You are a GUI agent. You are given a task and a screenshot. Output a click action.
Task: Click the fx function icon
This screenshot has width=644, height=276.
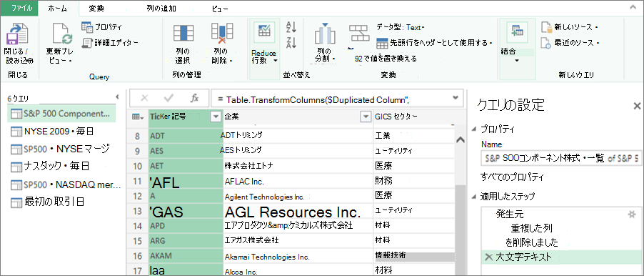(x=194, y=98)
